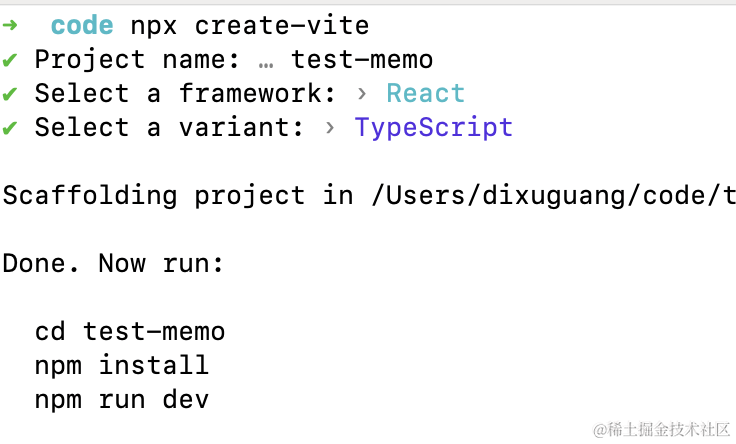Screen dimensions: 736x444
Task: Select the React framework answer
Action: point(426,94)
